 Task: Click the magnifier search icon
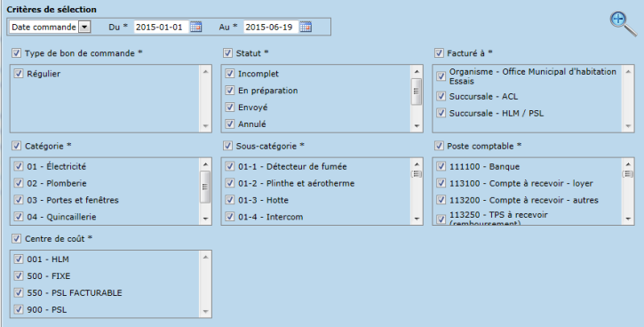click(x=623, y=24)
